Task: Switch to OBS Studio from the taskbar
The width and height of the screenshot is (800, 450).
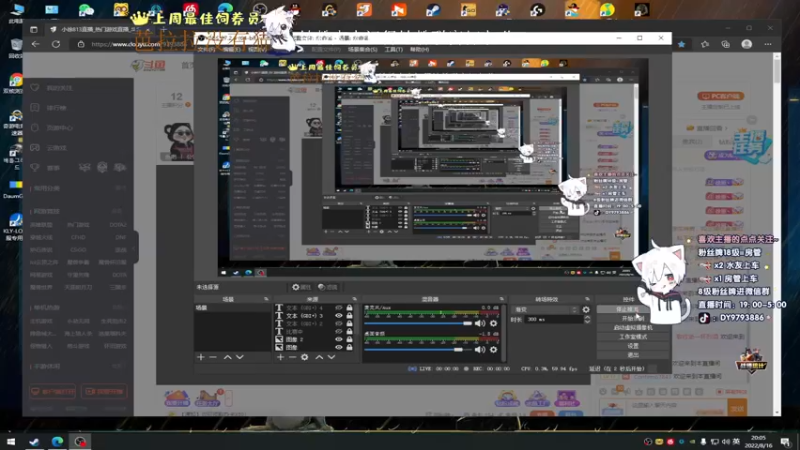Action: tap(80, 441)
